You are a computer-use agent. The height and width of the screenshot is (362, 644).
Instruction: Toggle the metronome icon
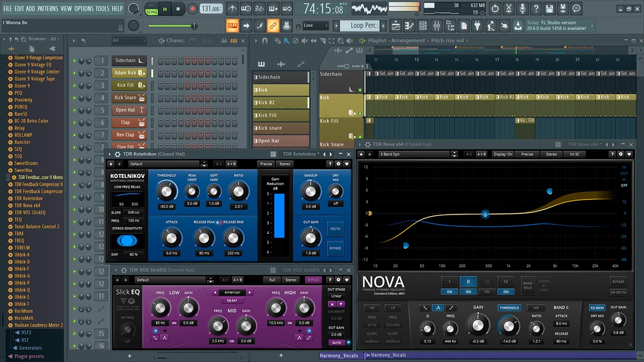coord(232,9)
